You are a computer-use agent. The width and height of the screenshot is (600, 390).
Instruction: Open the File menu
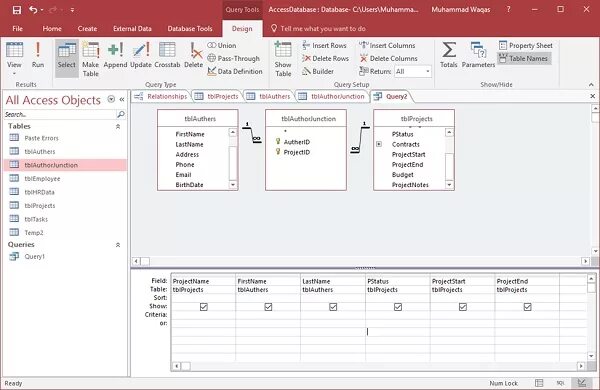point(18,28)
